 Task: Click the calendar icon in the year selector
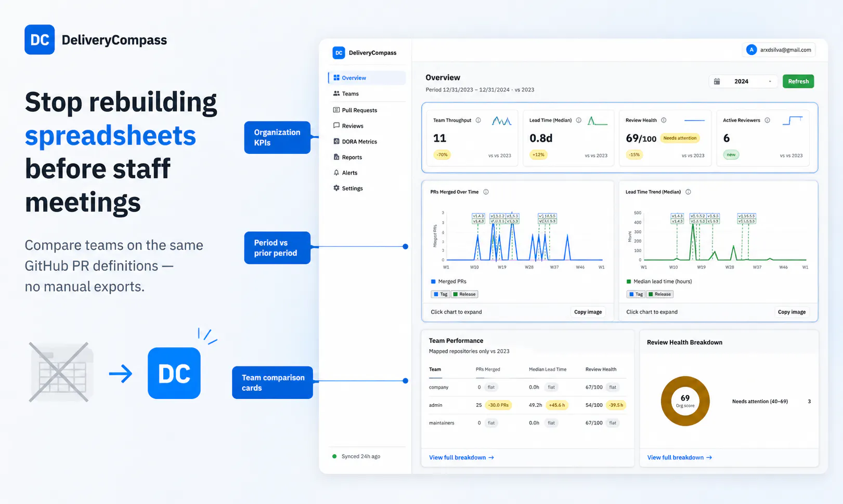click(x=717, y=82)
